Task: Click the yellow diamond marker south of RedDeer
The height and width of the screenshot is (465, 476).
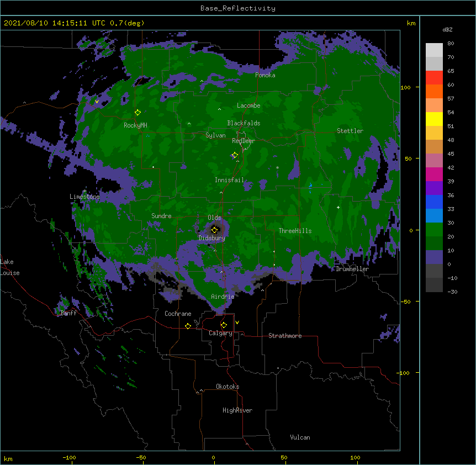Action: pos(235,155)
